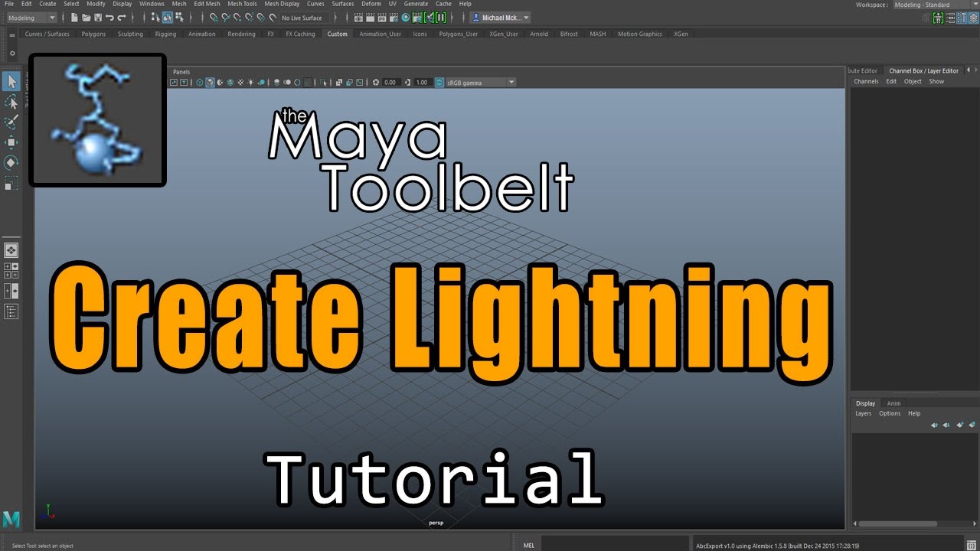The height and width of the screenshot is (551, 980).
Task: Toggle wireframe display in panel toolbar
Action: pos(200,83)
